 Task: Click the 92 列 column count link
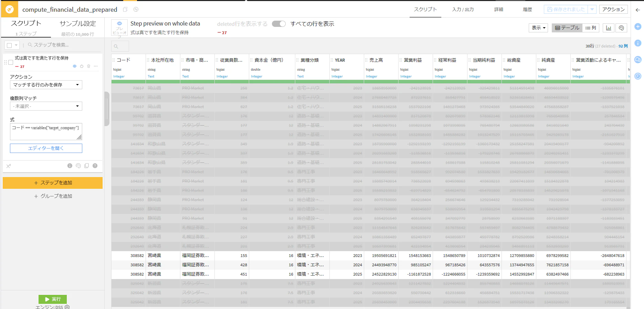point(623,46)
